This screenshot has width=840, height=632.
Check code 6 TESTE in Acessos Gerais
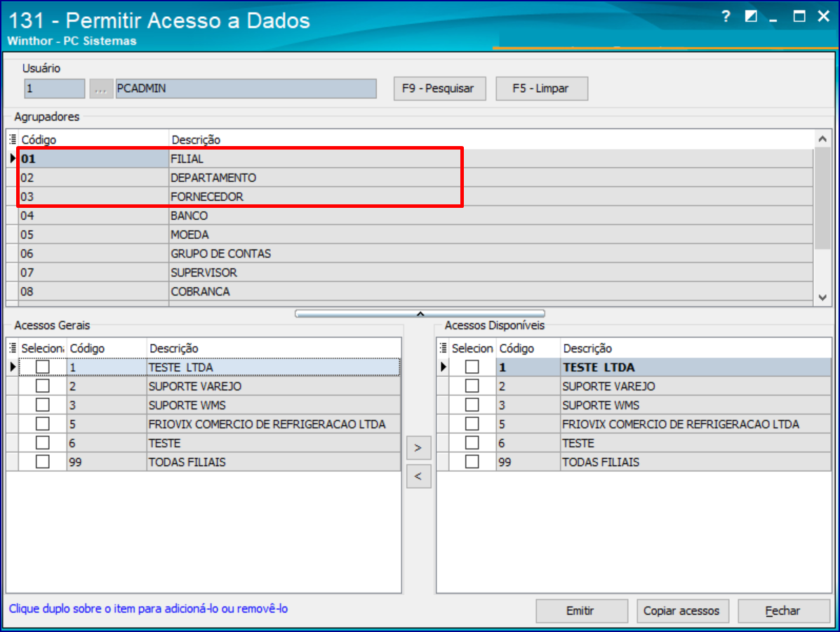tap(43, 443)
